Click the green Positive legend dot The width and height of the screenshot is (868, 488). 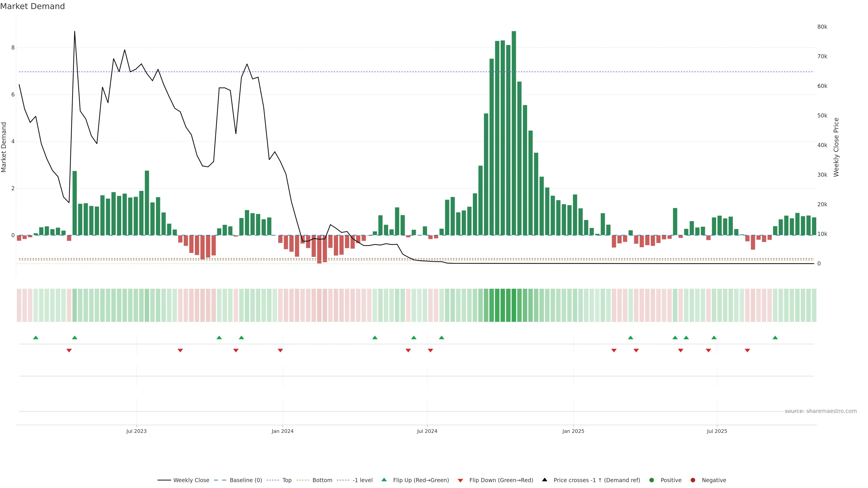click(x=651, y=480)
